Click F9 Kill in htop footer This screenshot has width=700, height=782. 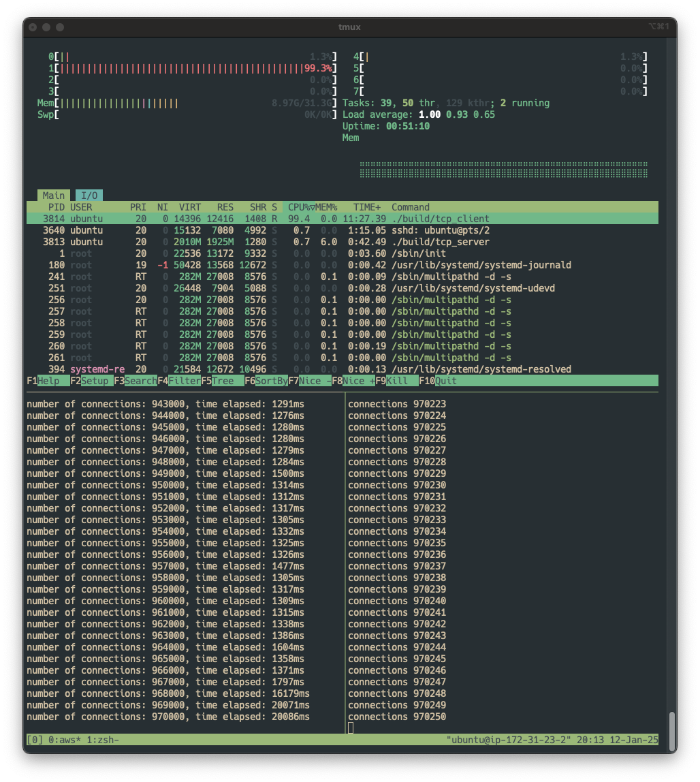coord(396,381)
